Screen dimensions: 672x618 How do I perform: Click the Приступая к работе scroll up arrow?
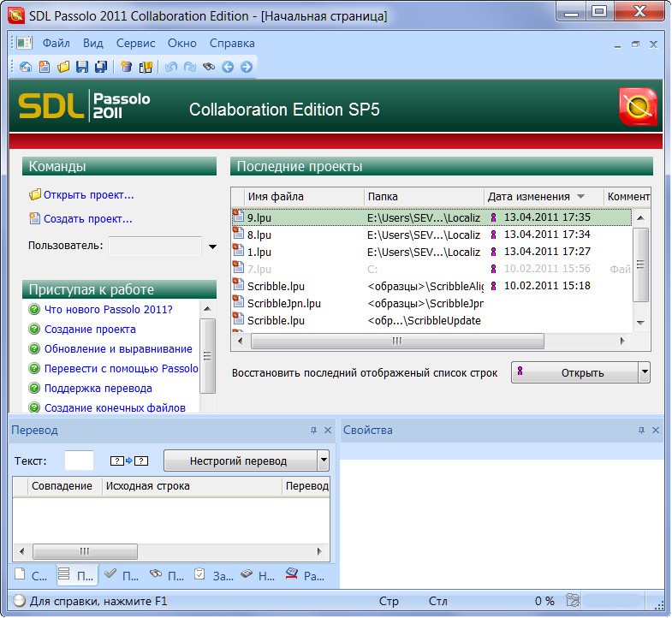coord(207,309)
